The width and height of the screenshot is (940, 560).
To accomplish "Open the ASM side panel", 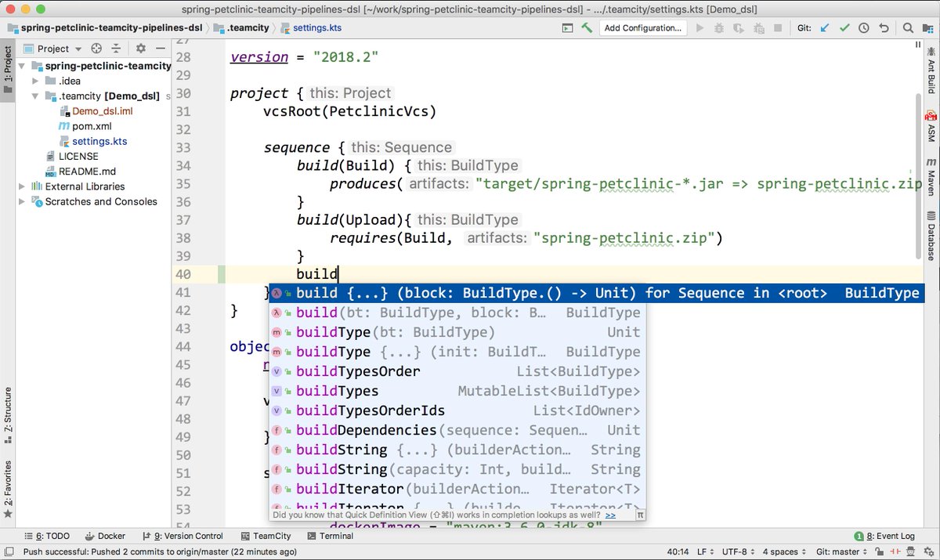I will coord(931,125).
